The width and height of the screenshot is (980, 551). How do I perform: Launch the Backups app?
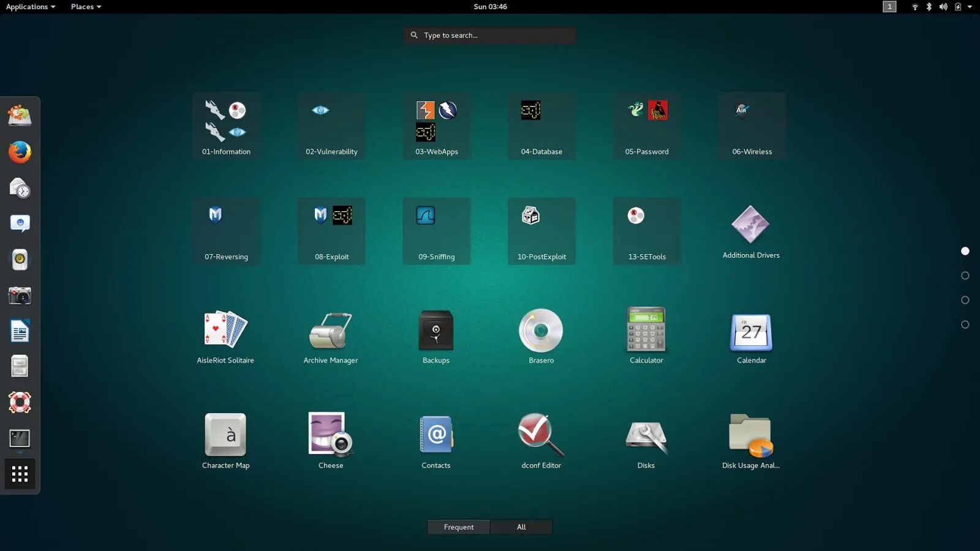point(436,337)
